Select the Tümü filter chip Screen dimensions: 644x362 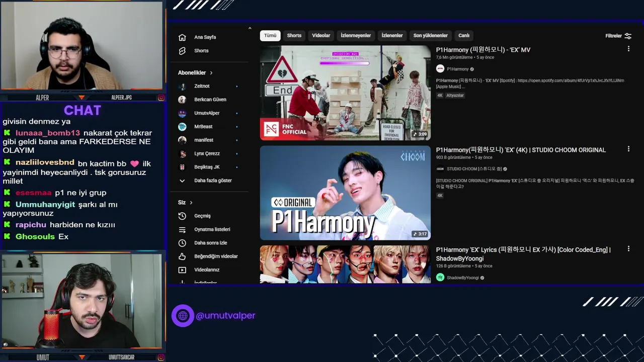click(x=270, y=36)
